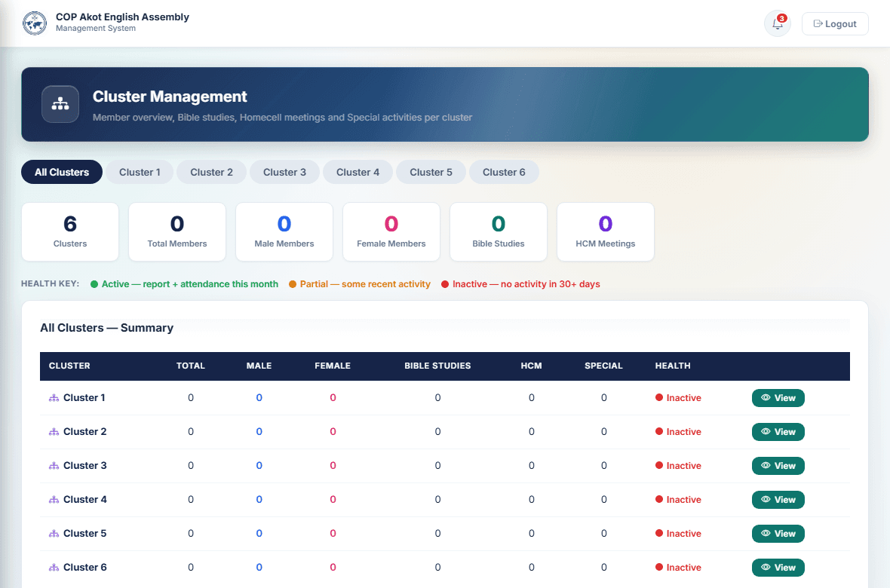Image resolution: width=890 pixels, height=588 pixels.
Task: Click the HEALTH KEY label
Action: (50, 283)
